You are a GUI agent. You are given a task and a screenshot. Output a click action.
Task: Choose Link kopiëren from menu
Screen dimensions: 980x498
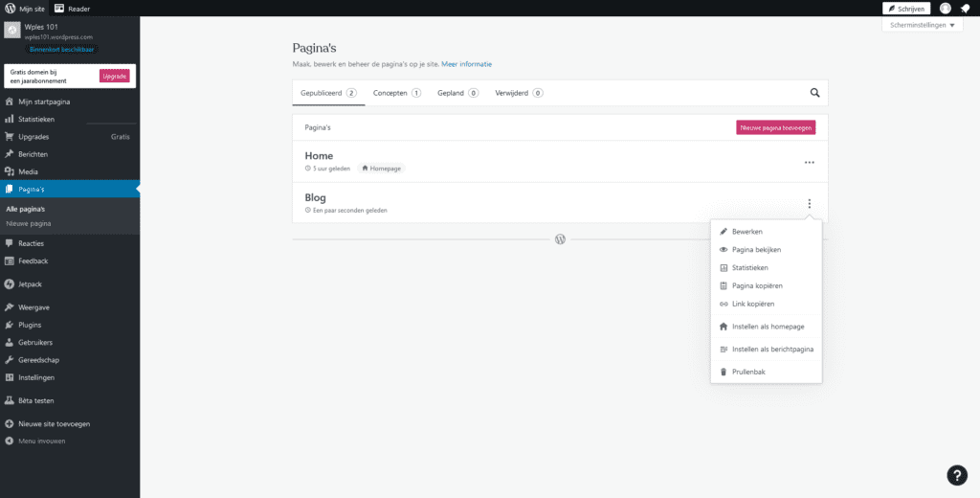point(767,304)
